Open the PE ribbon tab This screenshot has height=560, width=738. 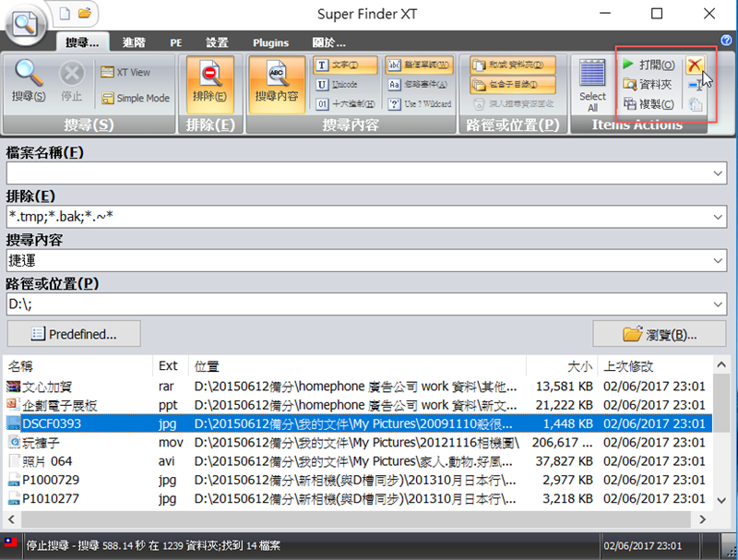pos(176,42)
